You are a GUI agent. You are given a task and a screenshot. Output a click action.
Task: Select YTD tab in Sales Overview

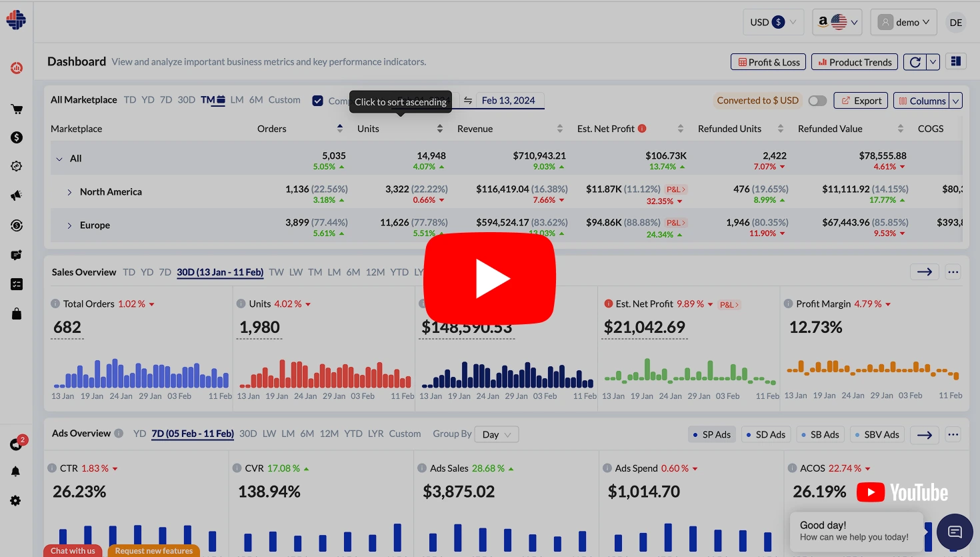399,272
